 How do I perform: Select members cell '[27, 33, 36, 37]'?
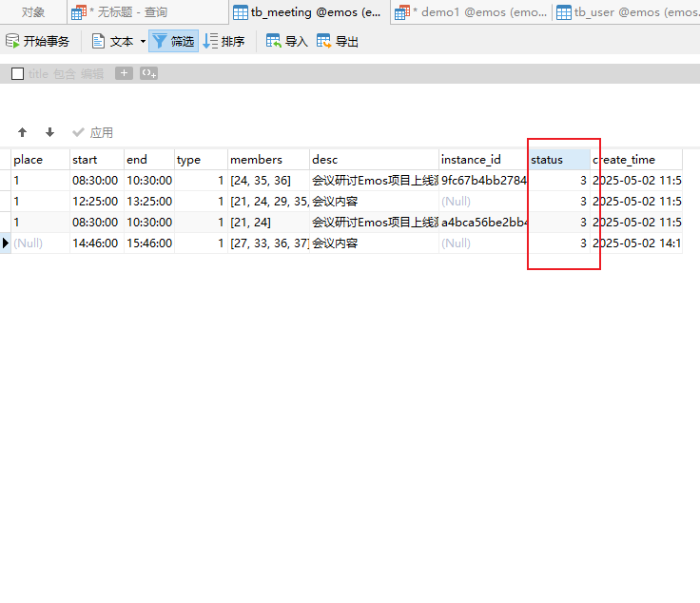point(269,243)
